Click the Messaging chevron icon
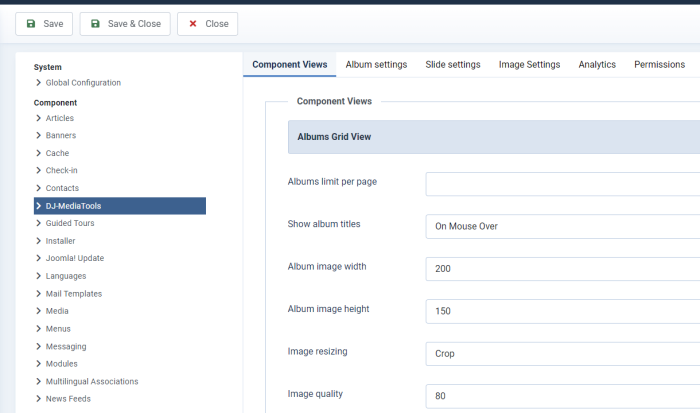Viewport: 700px width, 413px height. (x=38, y=346)
